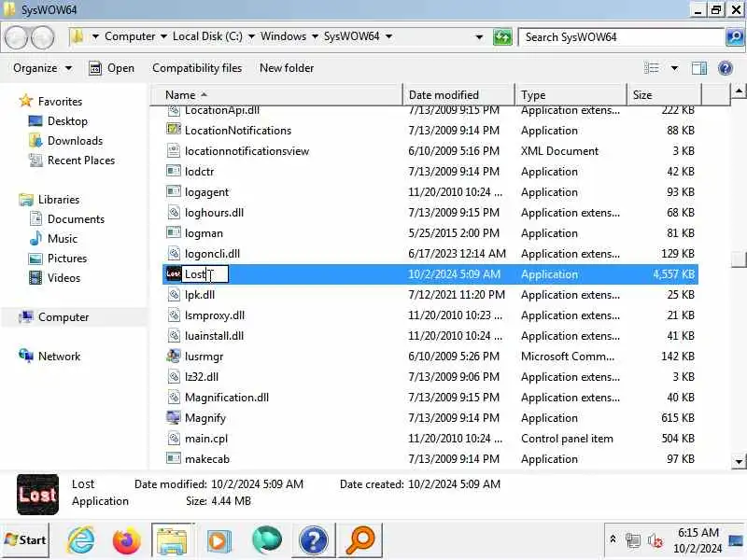Select the LocationNotifications file icon
The height and width of the screenshot is (560, 747).
174,130
